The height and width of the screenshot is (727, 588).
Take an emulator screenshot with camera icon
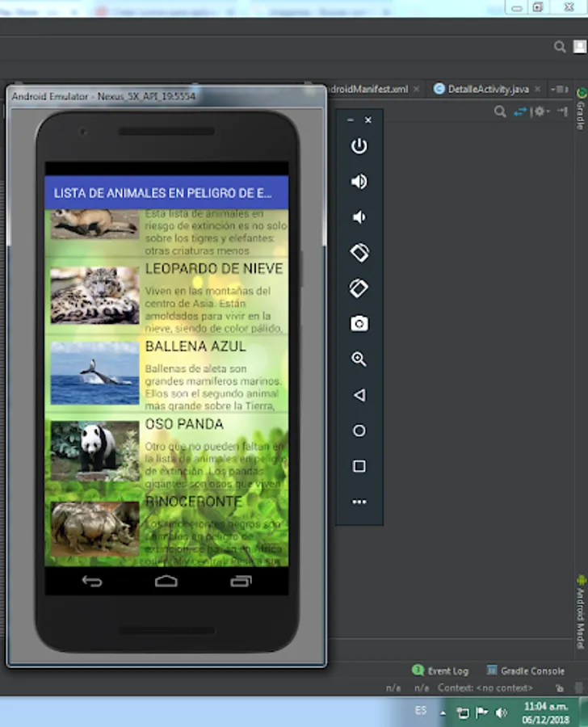click(x=359, y=324)
